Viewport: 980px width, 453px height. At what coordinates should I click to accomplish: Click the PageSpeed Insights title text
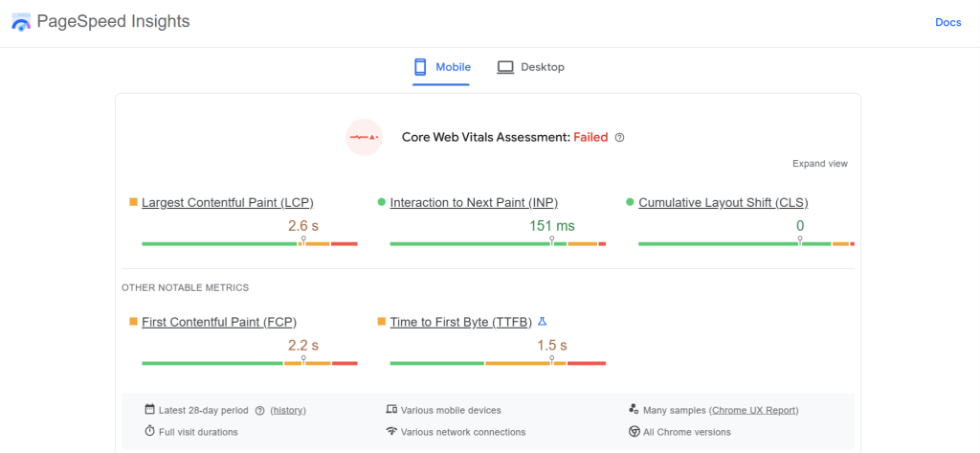pos(113,21)
